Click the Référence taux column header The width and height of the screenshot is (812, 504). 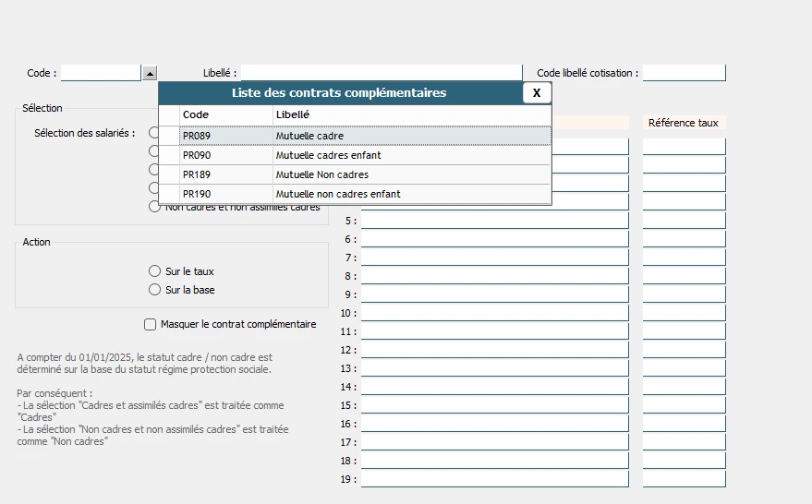point(684,123)
